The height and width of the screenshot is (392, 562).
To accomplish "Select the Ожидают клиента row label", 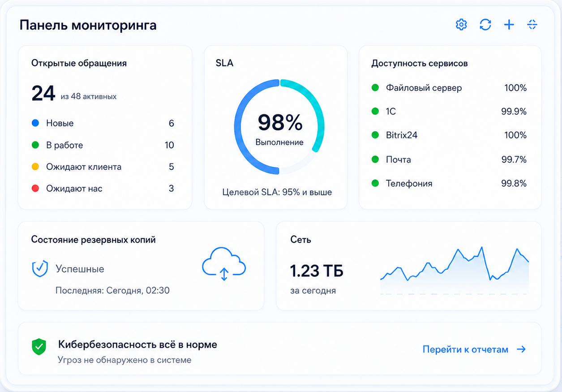I will click(x=84, y=167).
